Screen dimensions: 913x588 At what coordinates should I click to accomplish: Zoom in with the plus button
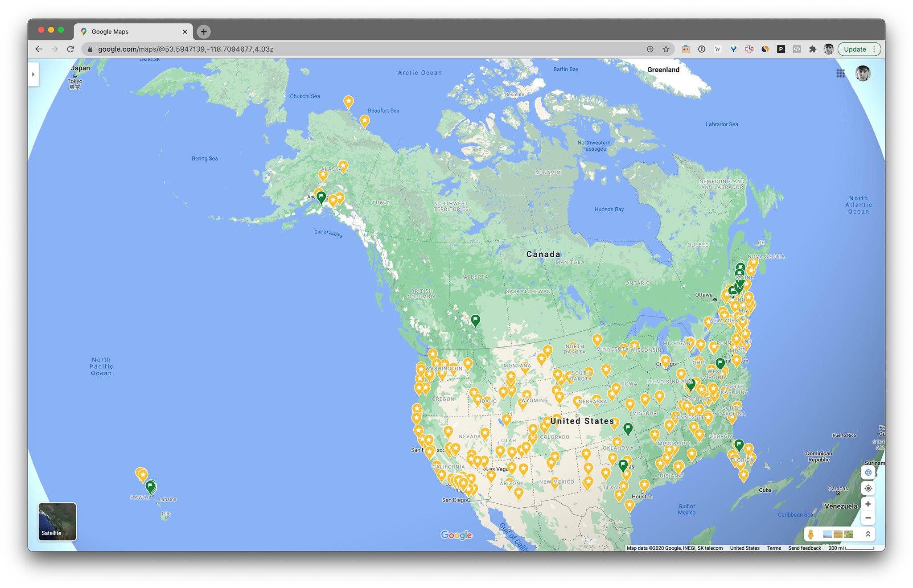[868, 504]
